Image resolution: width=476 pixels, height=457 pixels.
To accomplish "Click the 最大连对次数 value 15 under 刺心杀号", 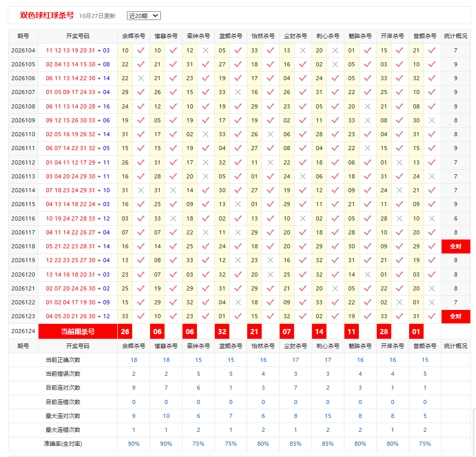I will pos(328,416).
